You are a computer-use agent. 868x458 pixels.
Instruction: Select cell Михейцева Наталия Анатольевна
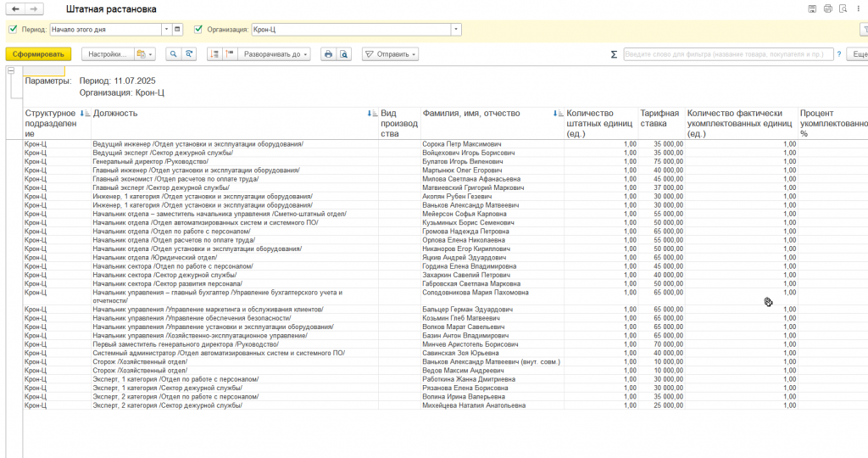pyautogui.click(x=492, y=405)
